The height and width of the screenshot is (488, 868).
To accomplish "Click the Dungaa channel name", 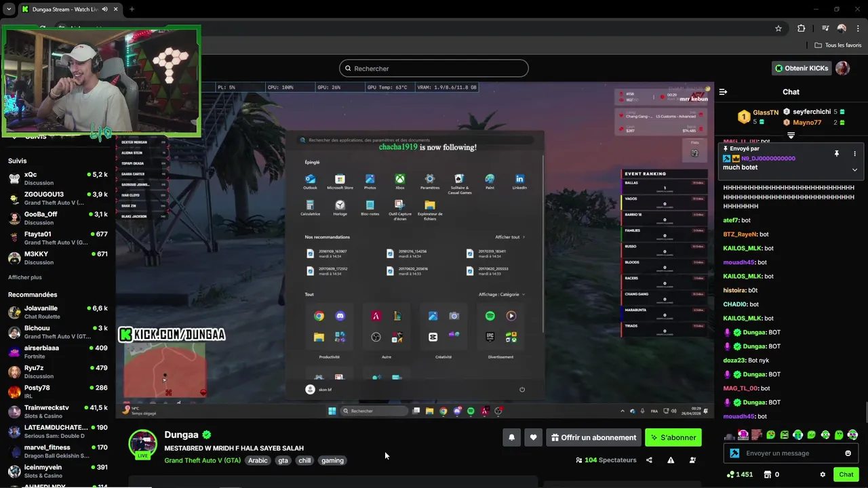I will point(181,435).
